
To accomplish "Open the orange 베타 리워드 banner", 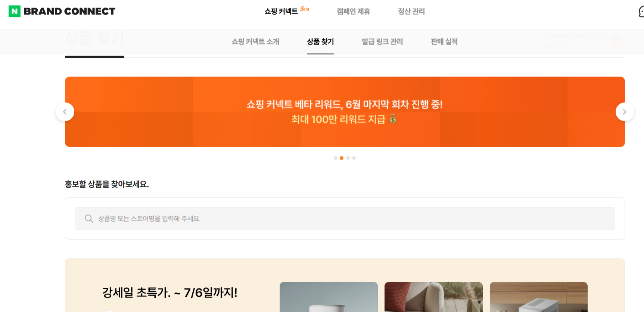I will click(345, 112).
